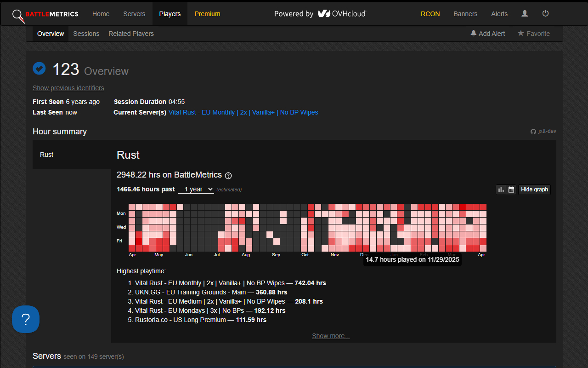
Task: Click the verified checkmark badge beside 123
Action: 39,69
